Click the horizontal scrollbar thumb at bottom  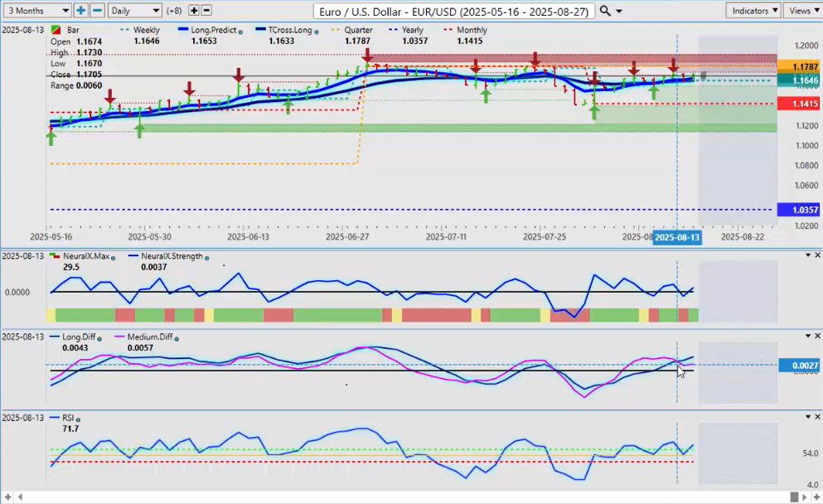coord(794,497)
